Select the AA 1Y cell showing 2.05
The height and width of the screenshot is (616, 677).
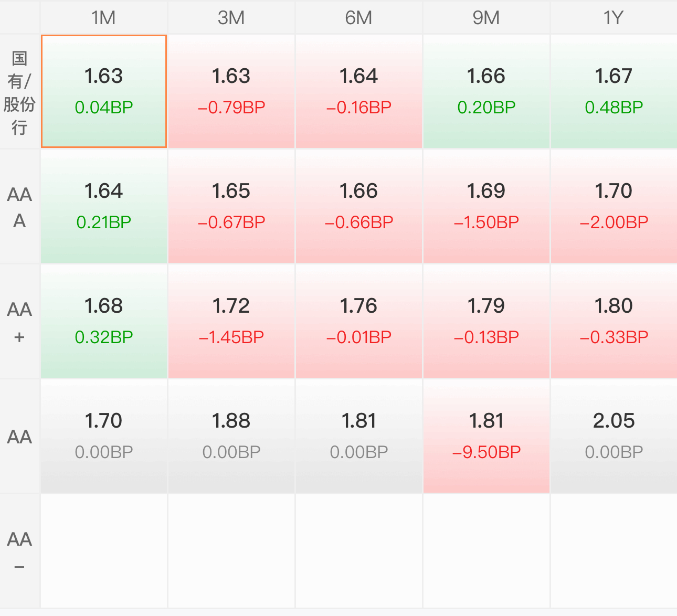coord(614,436)
